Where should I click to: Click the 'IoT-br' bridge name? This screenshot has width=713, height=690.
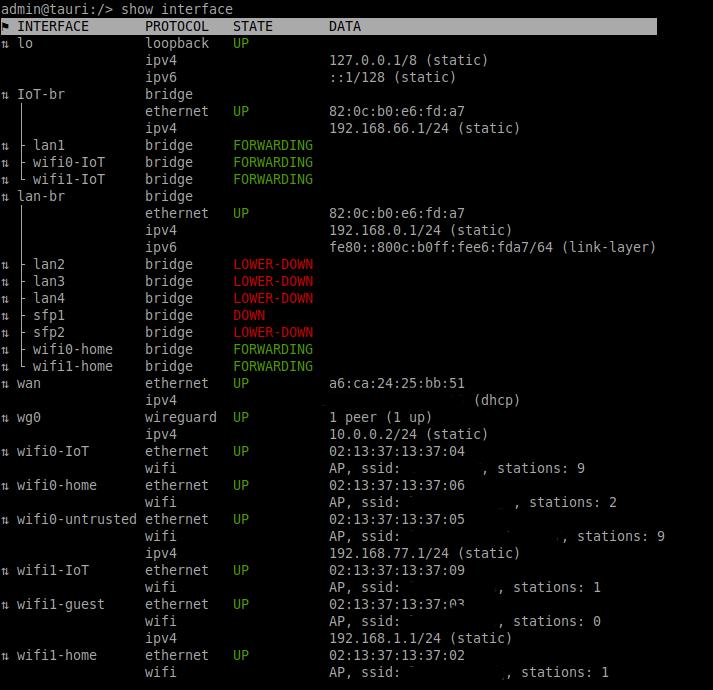click(41, 94)
